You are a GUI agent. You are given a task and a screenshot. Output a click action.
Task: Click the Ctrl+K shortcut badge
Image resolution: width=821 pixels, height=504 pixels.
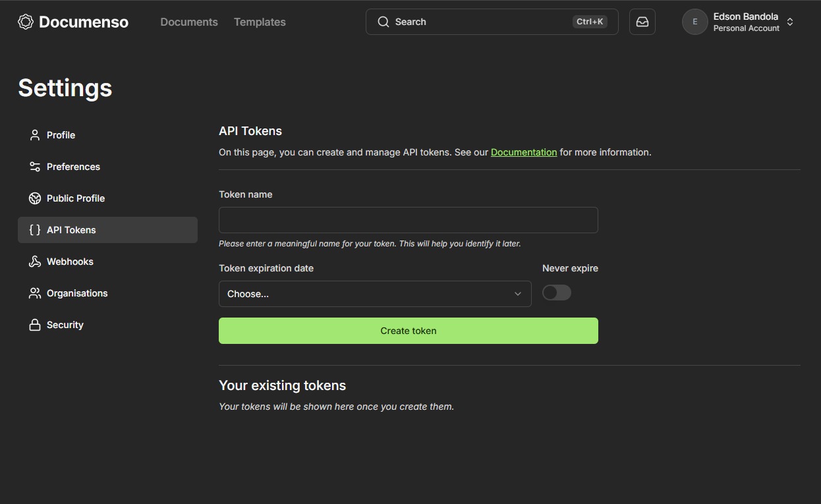click(x=590, y=22)
